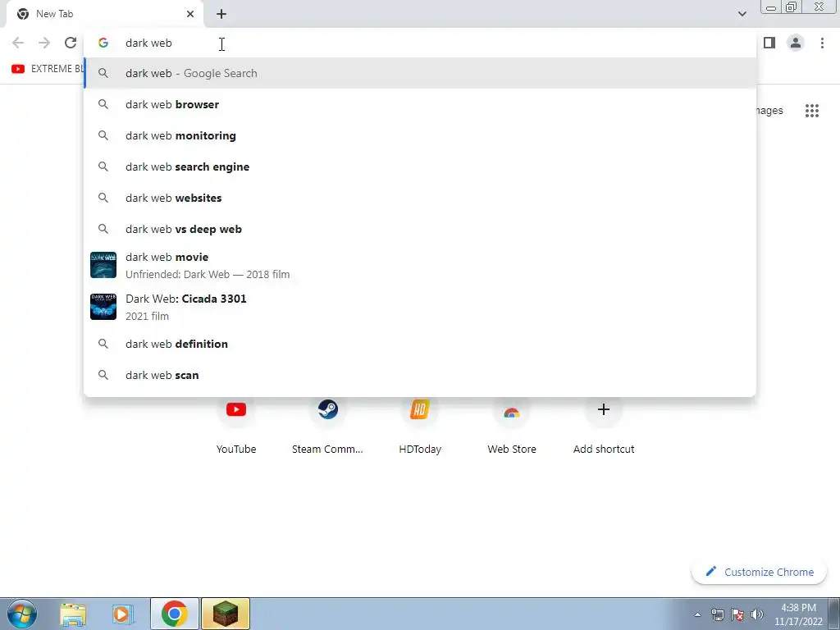Open the clock showing 4:38 PM

pyautogui.click(x=798, y=614)
